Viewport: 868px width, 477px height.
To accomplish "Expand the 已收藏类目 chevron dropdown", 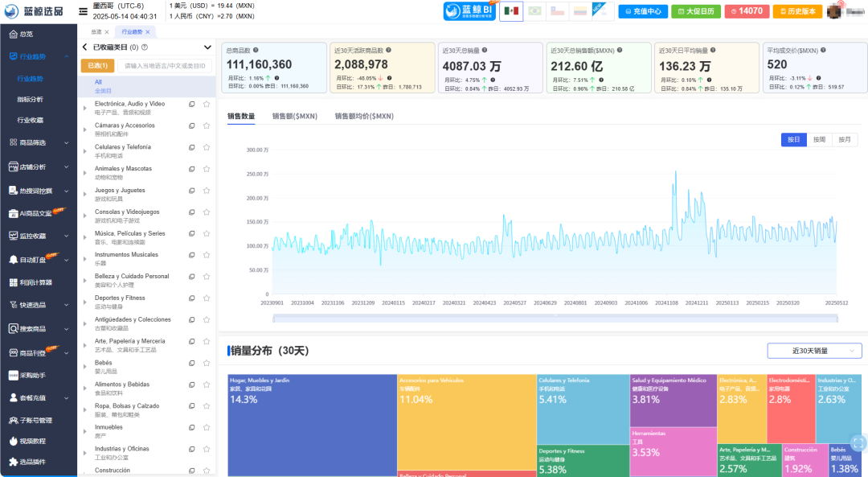I will (207, 47).
